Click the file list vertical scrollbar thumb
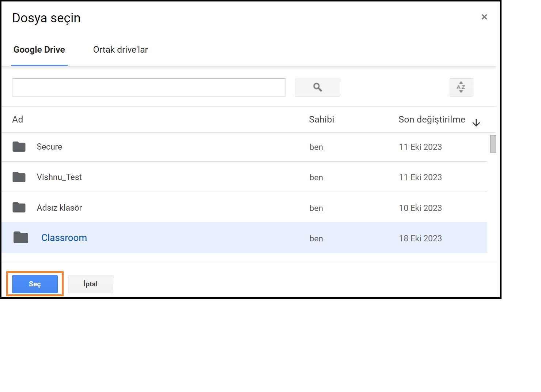The height and width of the screenshot is (392, 541). tap(493, 144)
